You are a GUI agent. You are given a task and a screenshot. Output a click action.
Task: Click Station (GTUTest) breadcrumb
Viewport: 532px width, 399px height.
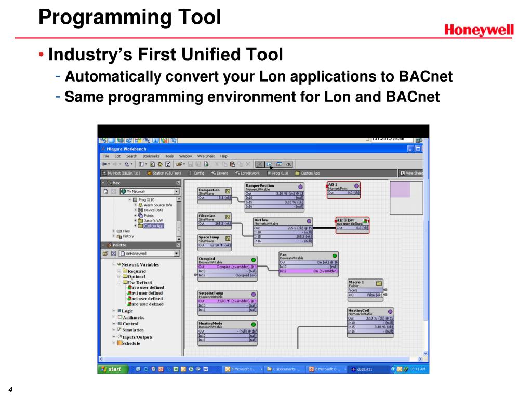tap(164, 173)
